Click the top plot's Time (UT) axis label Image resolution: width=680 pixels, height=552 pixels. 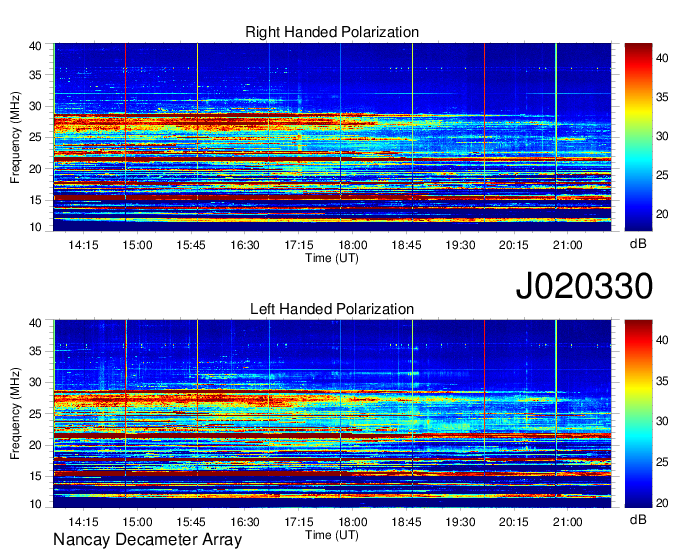332,258
